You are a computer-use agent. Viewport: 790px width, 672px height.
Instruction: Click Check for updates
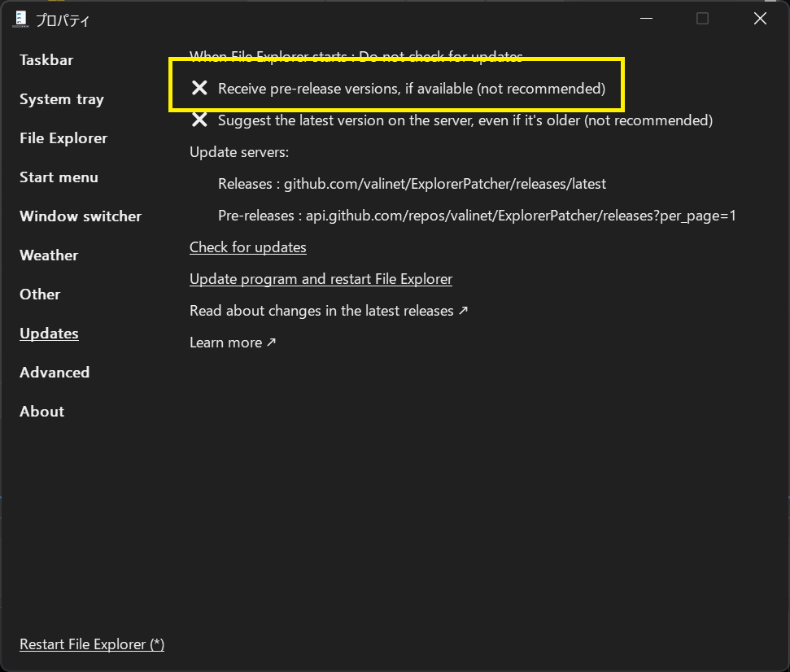pos(247,247)
